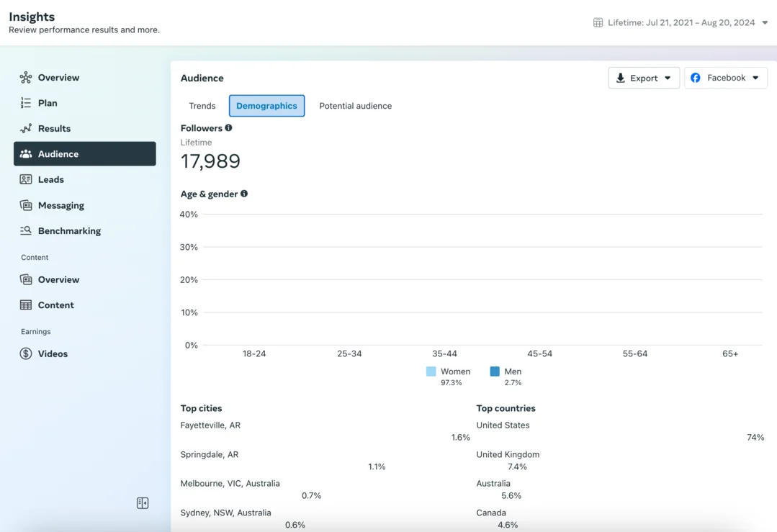The width and height of the screenshot is (777, 532).
Task: Click the United Kingdom country row
Action: pyautogui.click(x=621, y=461)
